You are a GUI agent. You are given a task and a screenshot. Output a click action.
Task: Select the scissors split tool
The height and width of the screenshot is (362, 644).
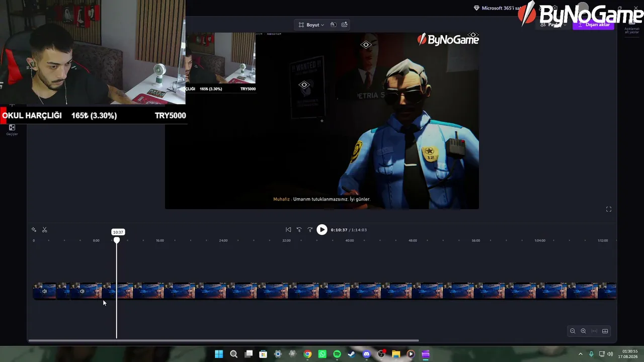[x=45, y=230]
